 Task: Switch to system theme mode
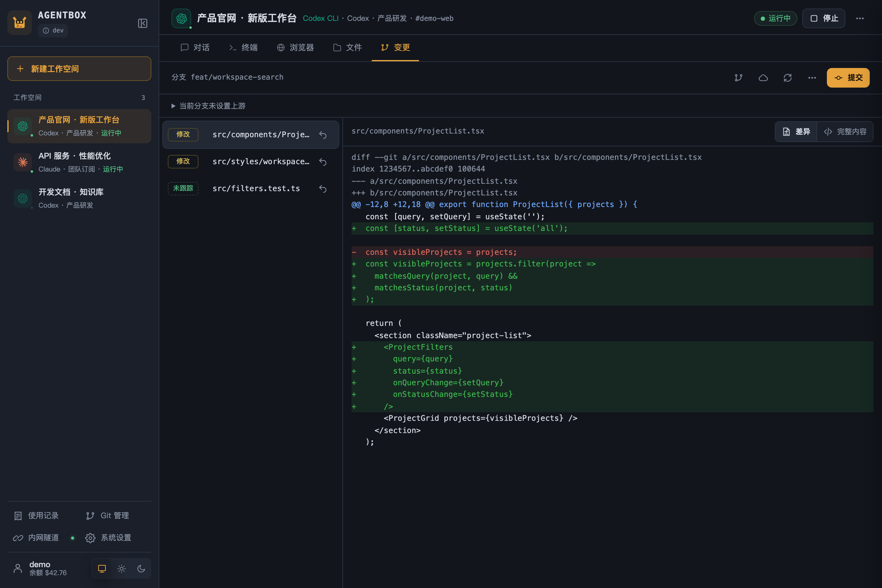(102, 568)
